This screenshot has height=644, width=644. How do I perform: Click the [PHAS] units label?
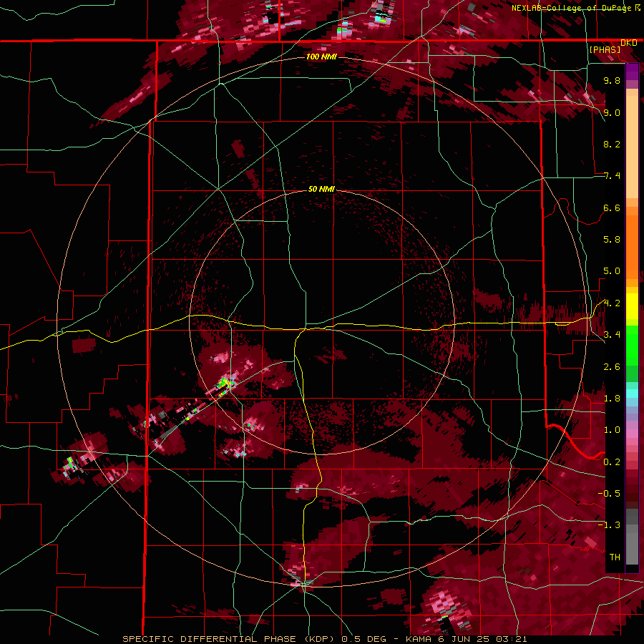tap(605, 50)
